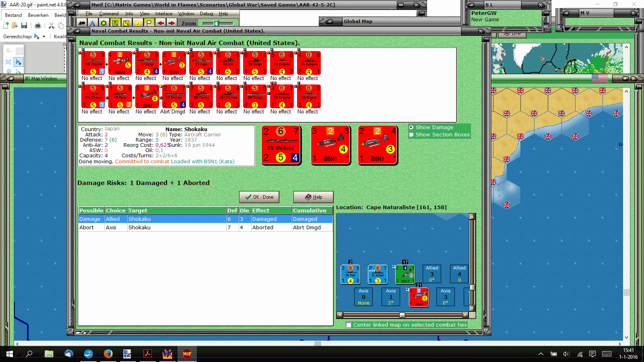
Task: Click the CA York counter on combat map
Action: tap(350, 274)
